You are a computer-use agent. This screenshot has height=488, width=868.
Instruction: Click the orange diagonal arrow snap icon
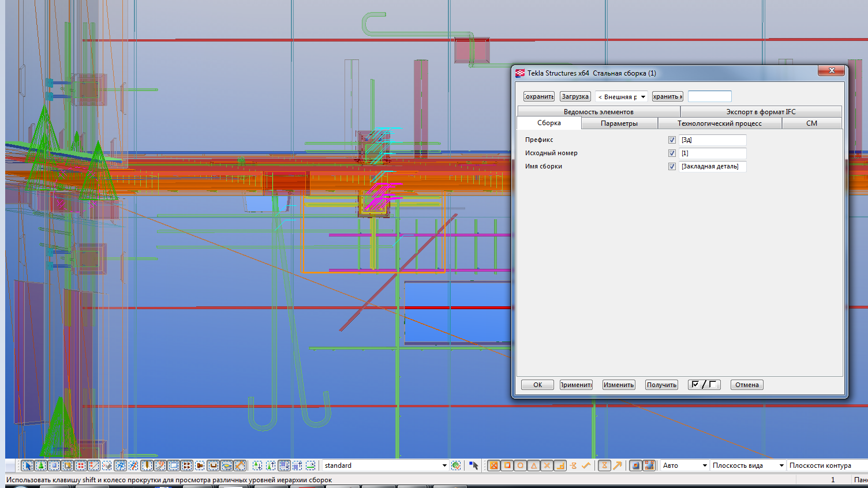(x=618, y=466)
